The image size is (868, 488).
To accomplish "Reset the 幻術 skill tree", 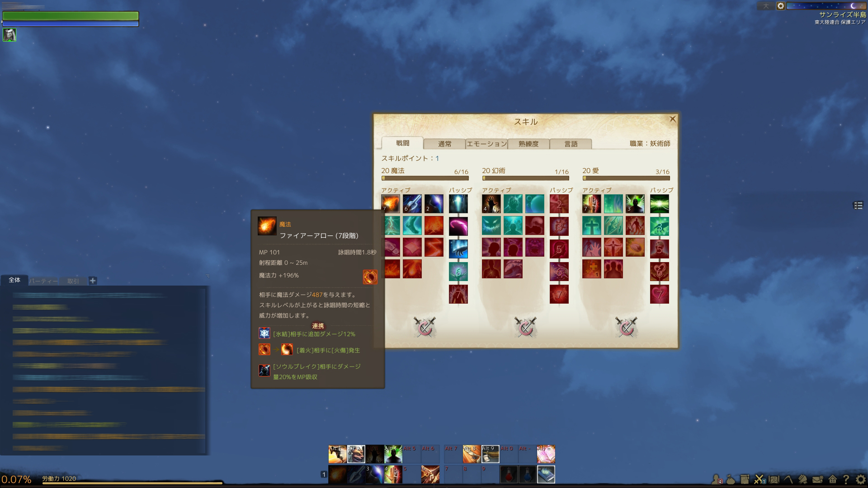I will point(525,327).
